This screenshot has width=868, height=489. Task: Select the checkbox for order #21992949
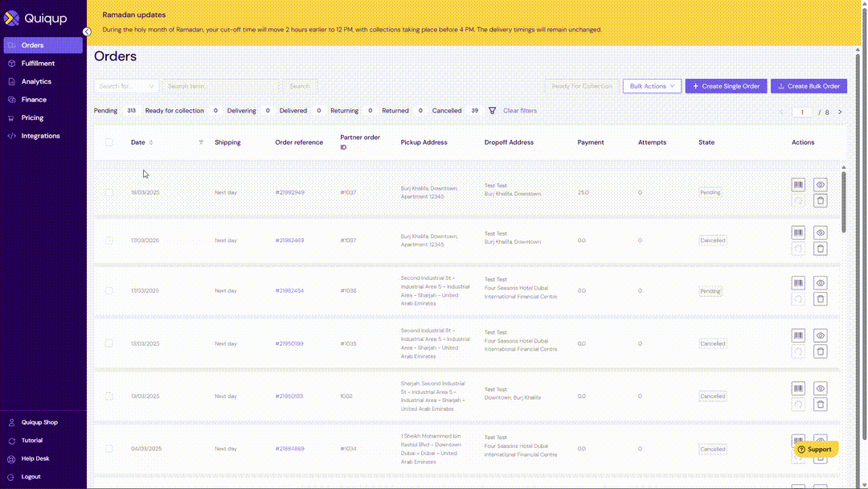point(109,193)
